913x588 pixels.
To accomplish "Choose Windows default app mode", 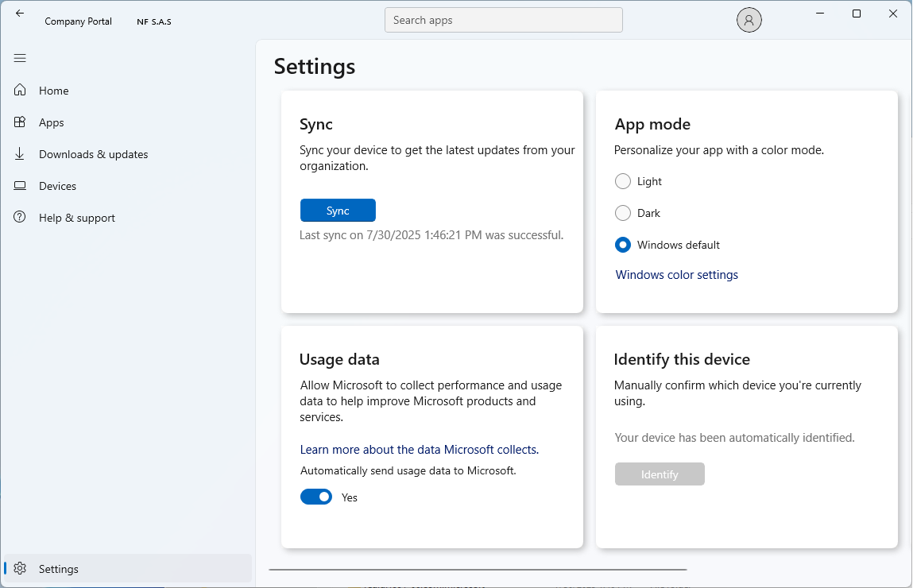I will tap(622, 245).
